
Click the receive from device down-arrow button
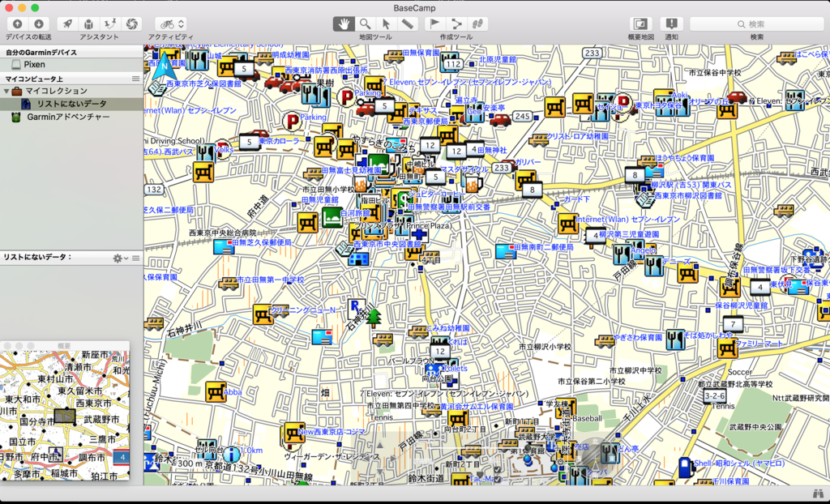click(39, 23)
